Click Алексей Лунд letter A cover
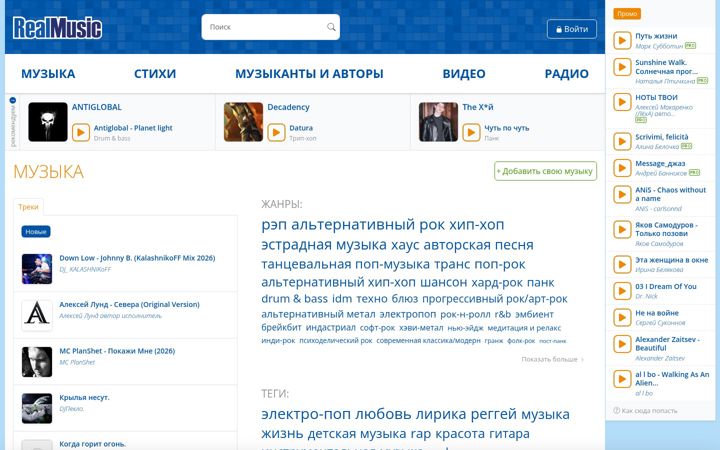This screenshot has width=720, height=450. tap(37, 315)
